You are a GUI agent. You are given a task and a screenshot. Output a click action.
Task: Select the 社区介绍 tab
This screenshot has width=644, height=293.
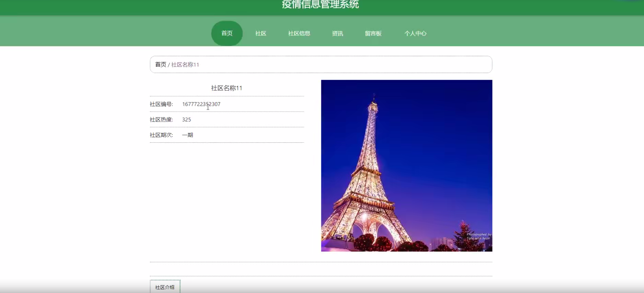[165, 287]
